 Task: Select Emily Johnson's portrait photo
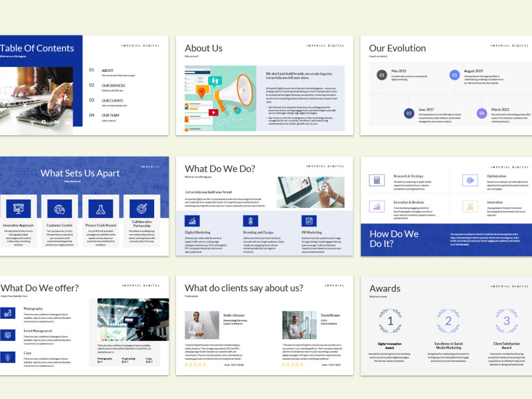[202, 325]
